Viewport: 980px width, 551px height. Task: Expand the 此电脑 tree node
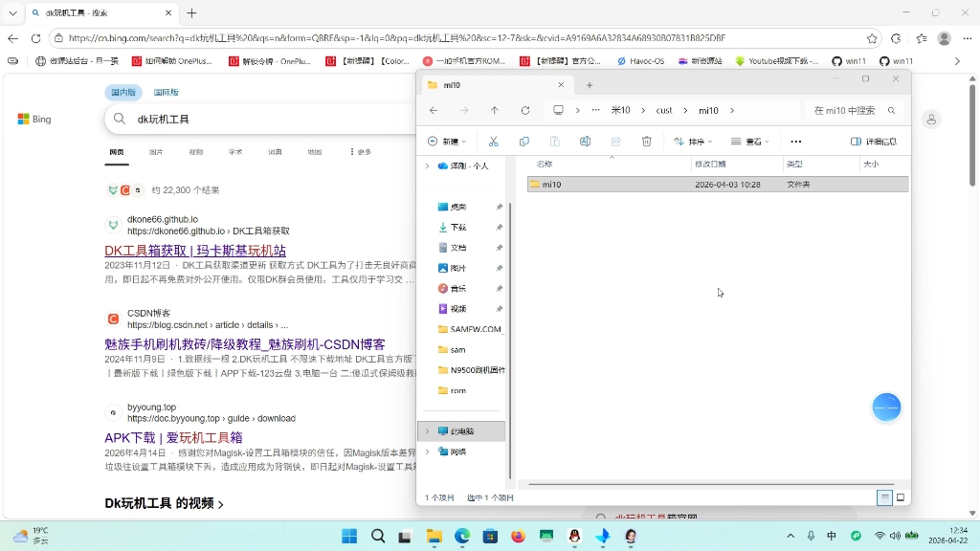coord(428,431)
